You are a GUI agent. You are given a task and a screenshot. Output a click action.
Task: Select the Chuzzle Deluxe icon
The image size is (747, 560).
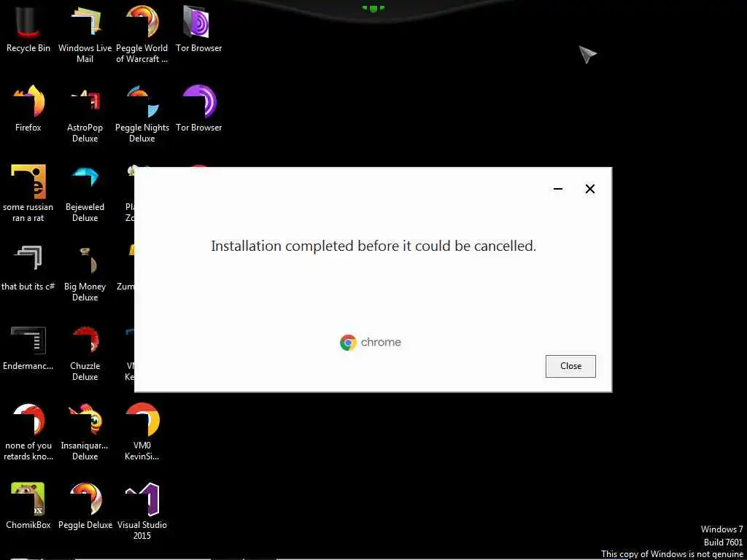coord(85,352)
